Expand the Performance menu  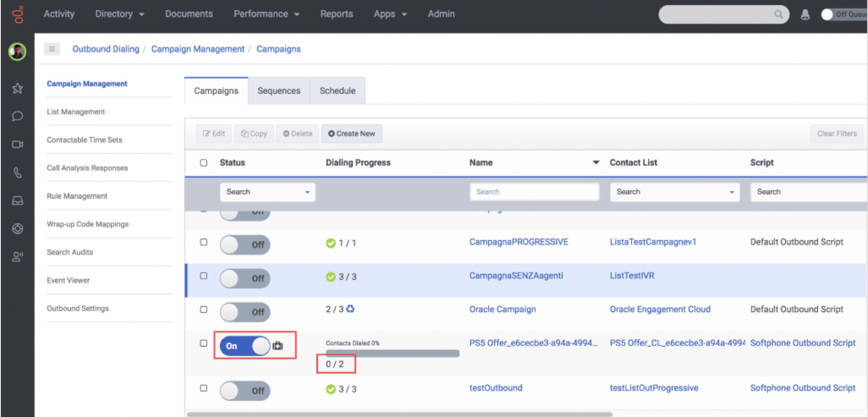pyautogui.click(x=267, y=14)
